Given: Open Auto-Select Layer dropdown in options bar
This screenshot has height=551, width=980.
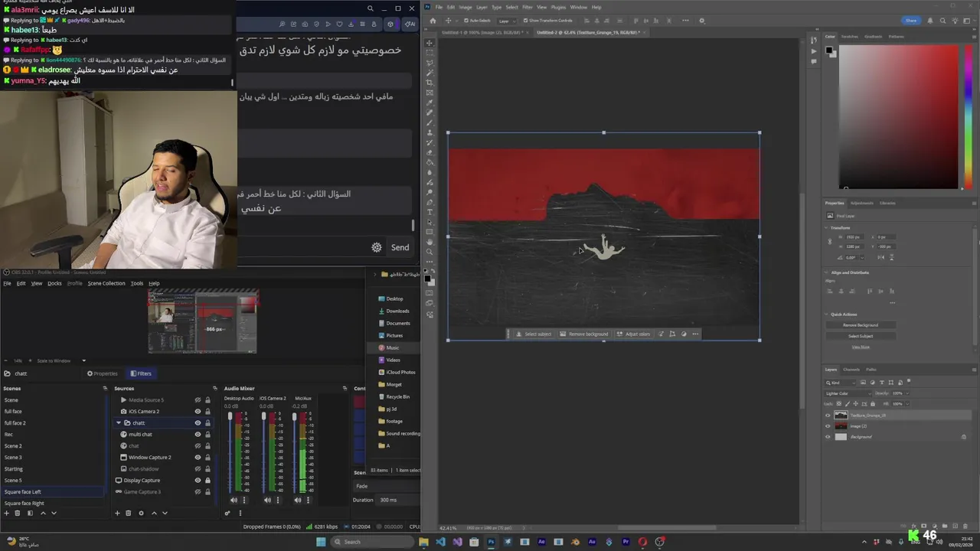Looking at the screenshot, I should [x=506, y=21].
